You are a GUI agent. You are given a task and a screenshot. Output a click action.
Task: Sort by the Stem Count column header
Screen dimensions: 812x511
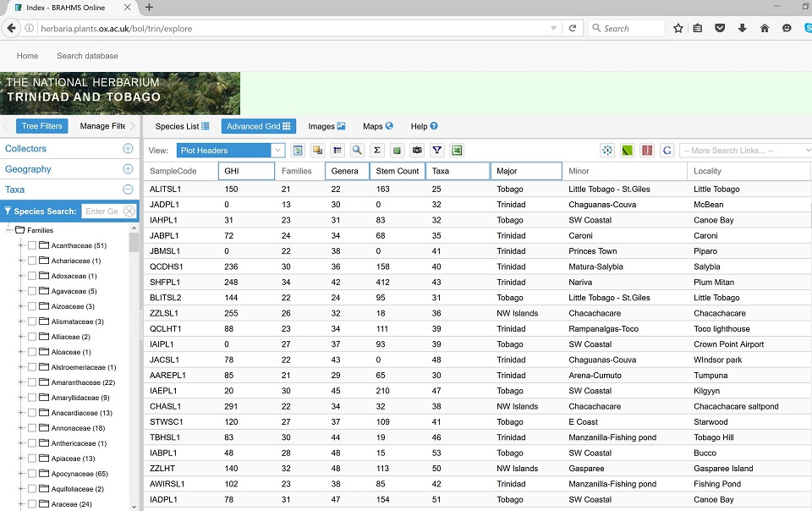point(398,171)
